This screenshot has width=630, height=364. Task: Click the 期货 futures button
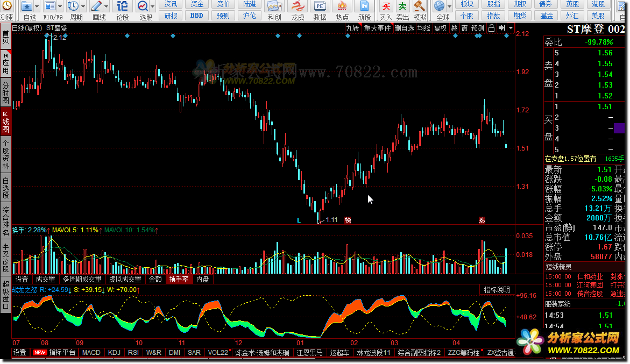[x=520, y=15]
